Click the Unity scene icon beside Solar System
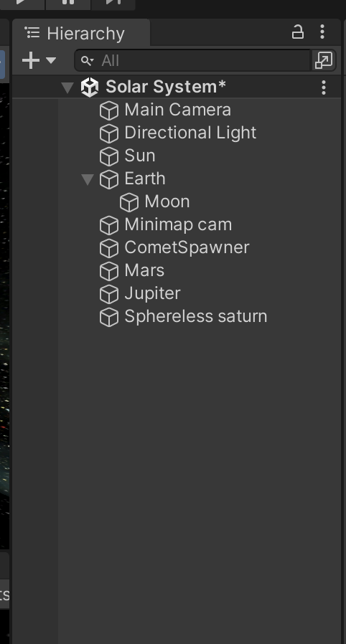 pyautogui.click(x=90, y=87)
